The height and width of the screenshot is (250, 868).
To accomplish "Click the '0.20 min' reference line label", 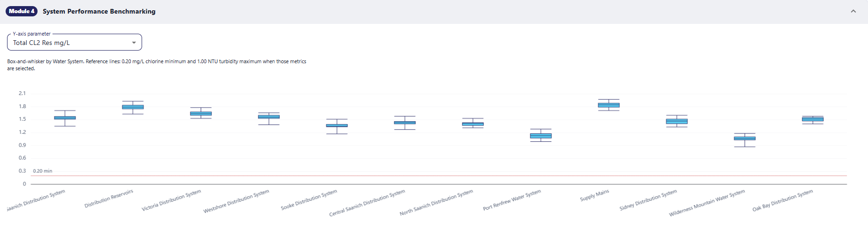I will tap(43, 171).
